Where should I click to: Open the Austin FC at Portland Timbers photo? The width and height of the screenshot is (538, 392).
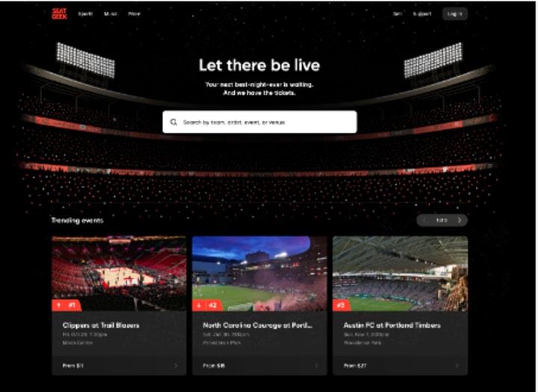point(400,273)
